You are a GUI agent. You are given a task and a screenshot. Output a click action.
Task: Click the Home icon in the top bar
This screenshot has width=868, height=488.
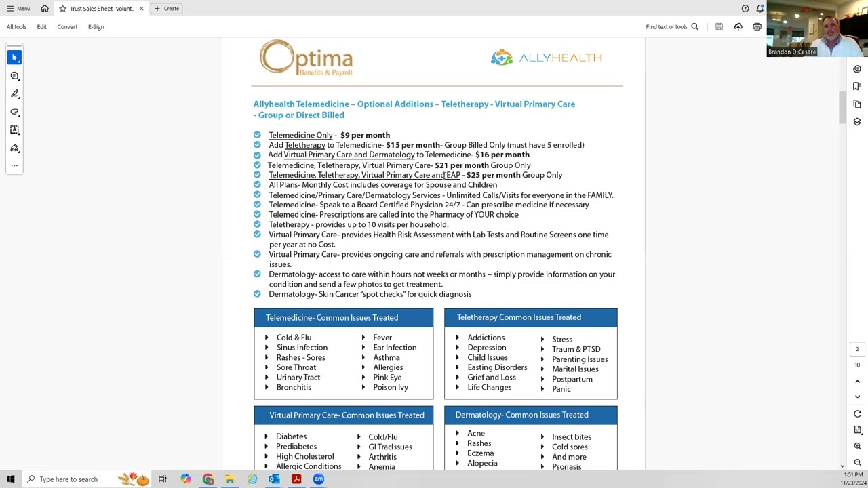45,8
